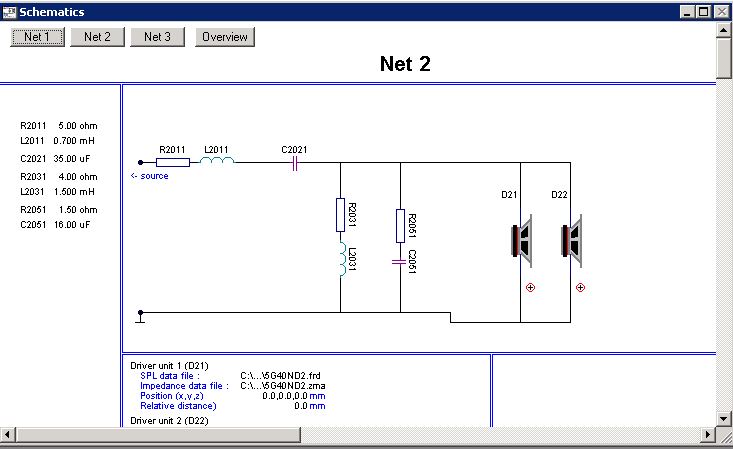
Task: Click the polarity plus marker below D21
Action: (530, 288)
